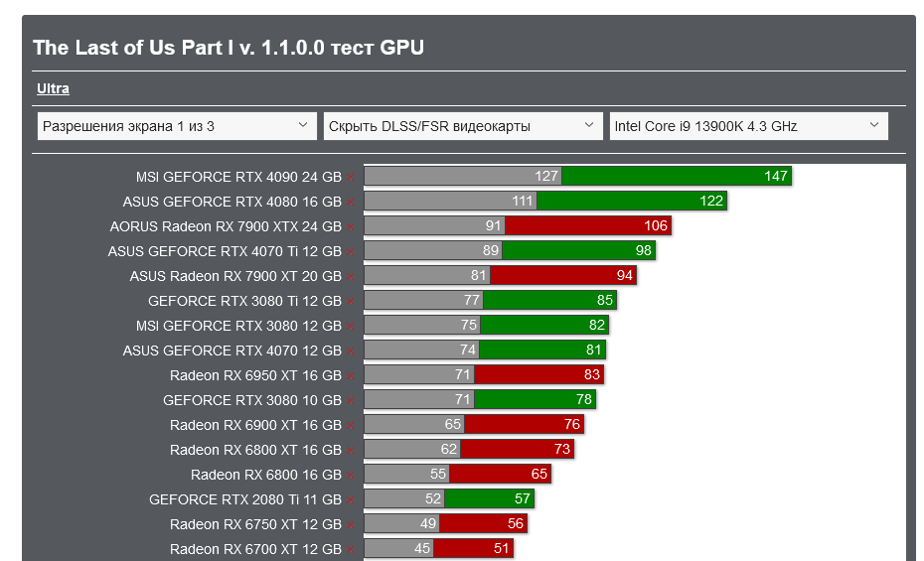Open the Intel Core i9 13900K CPU dropdown
This screenshot has width=924, height=561.
(749, 126)
